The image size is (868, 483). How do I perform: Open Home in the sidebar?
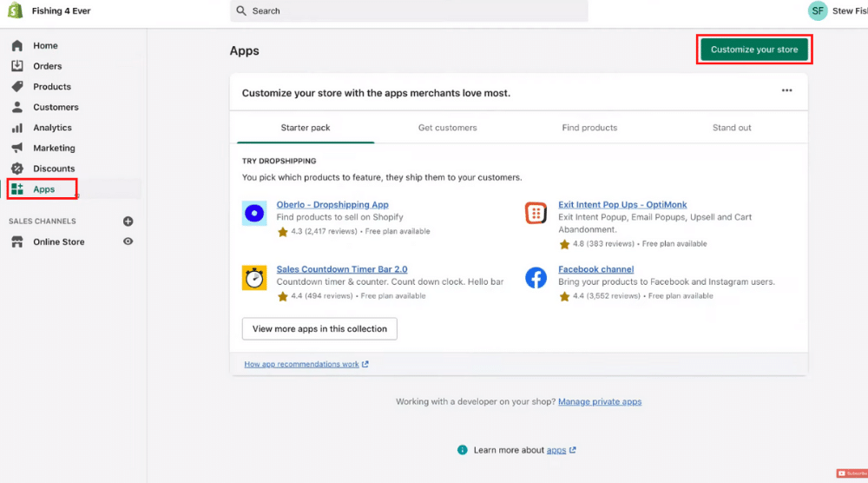click(45, 45)
